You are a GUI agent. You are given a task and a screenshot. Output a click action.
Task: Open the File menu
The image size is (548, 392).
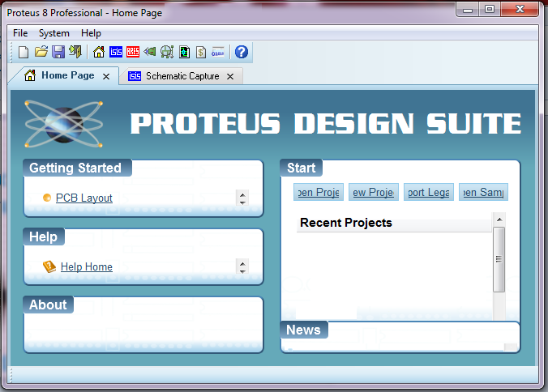tap(20, 33)
